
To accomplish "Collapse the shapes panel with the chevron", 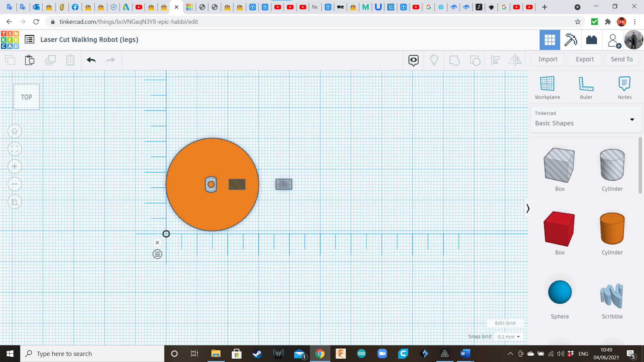I will (528, 208).
